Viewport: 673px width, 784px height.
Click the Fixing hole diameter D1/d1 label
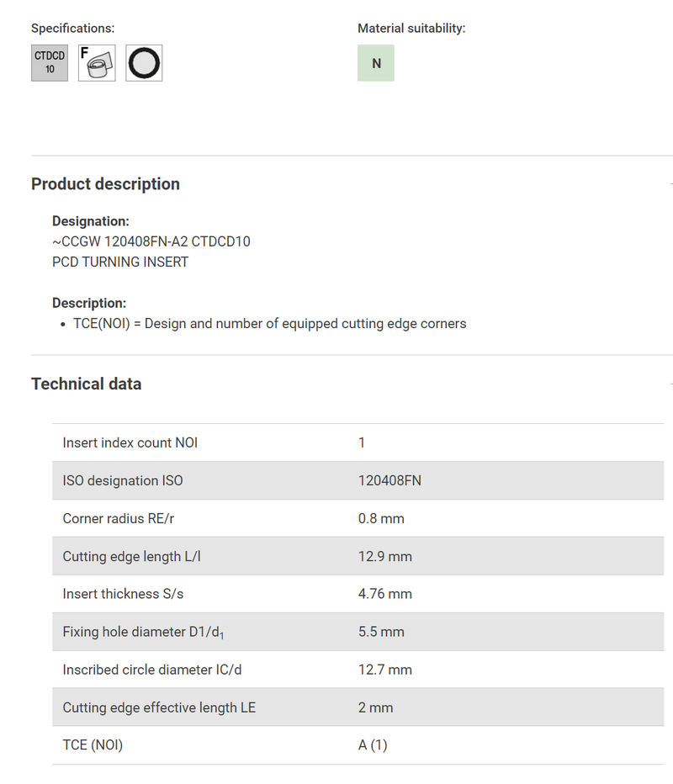(x=143, y=632)
